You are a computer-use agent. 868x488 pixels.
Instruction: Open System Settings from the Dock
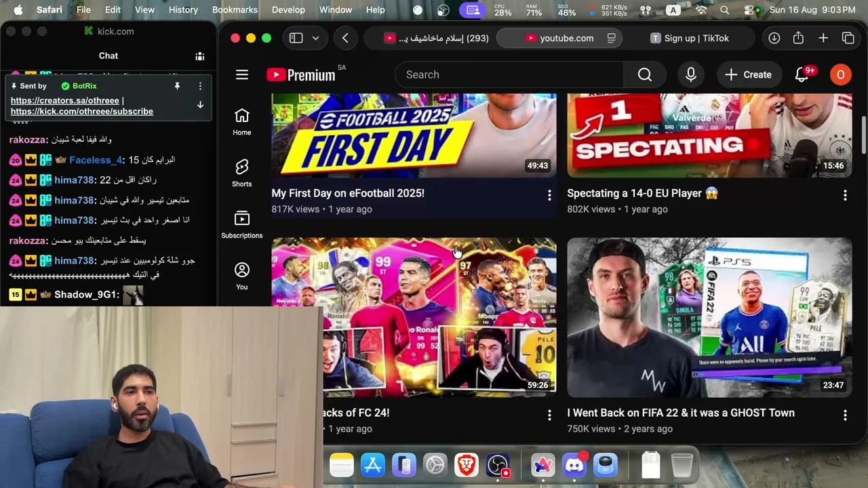[435, 465]
